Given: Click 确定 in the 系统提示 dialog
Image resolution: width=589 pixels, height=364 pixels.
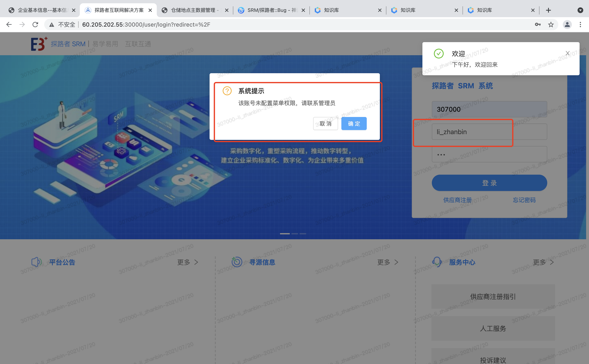Looking at the screenshot, I should tap(354, 124).
